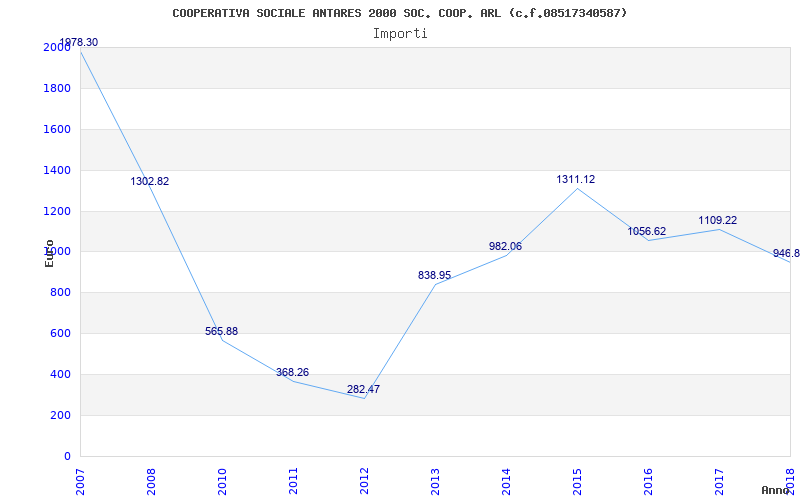Select the peak 1311.12 label
This screenshot has height=500, width=800.
coord(576,180)
